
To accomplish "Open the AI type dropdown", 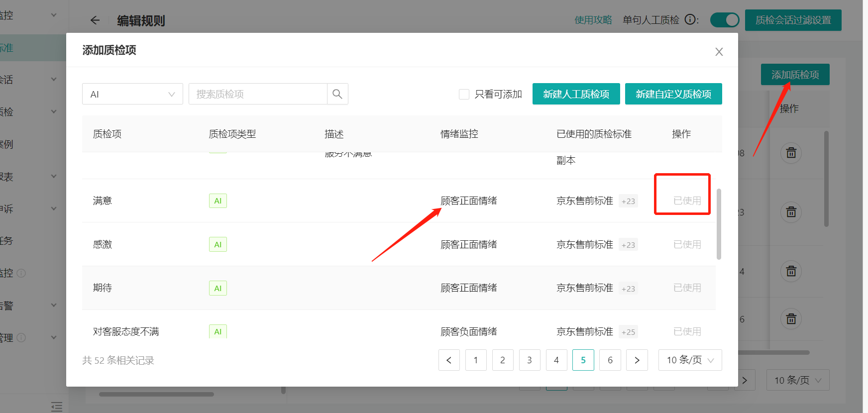I will tap(132, 94).
